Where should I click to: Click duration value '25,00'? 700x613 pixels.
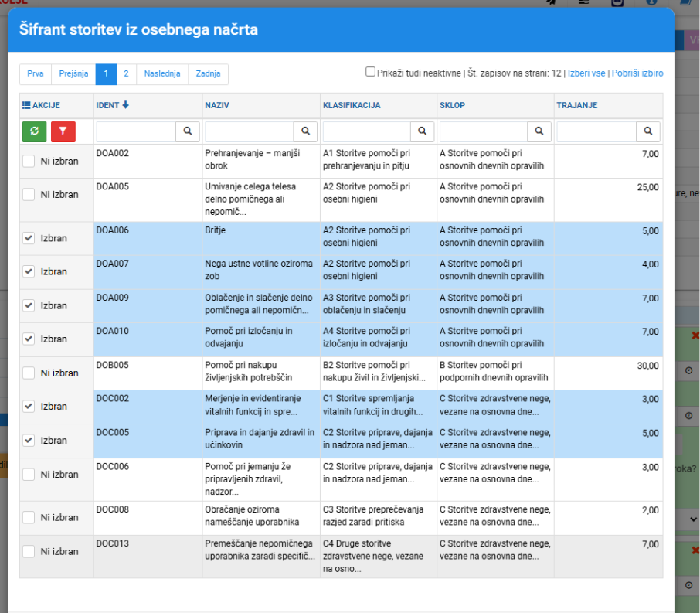[x=647, y=187]
